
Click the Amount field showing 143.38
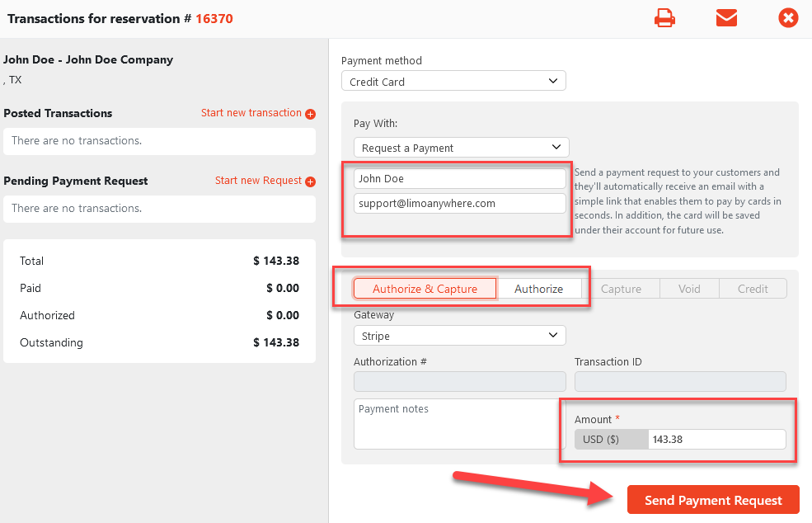716,439
